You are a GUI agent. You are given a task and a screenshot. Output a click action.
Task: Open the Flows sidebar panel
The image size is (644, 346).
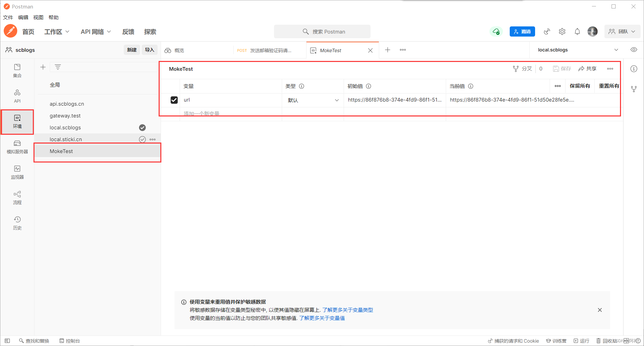pyautogui.click(x=17, y=198)
